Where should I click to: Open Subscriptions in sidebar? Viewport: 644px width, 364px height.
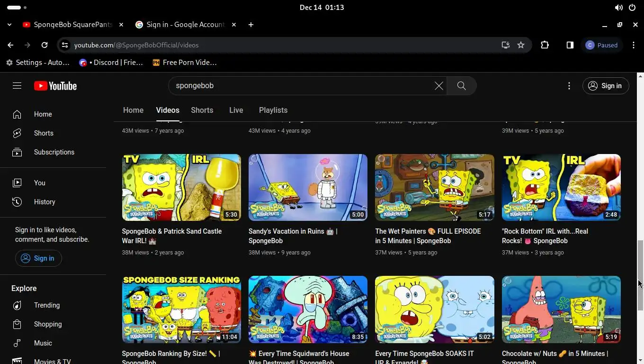(53, 152)
